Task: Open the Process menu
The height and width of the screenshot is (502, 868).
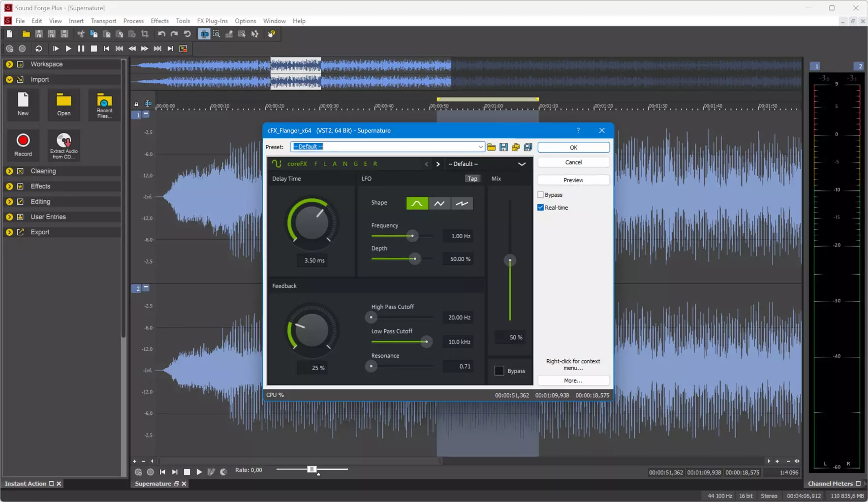Action: pyautogui.click(x=133, y=21)
